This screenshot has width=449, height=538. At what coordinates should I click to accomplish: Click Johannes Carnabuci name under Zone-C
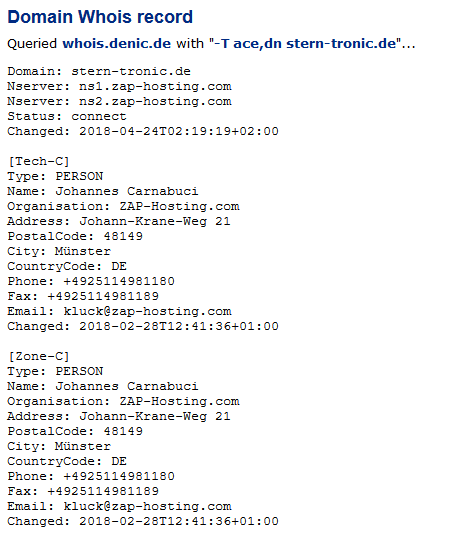coord(127,386)
